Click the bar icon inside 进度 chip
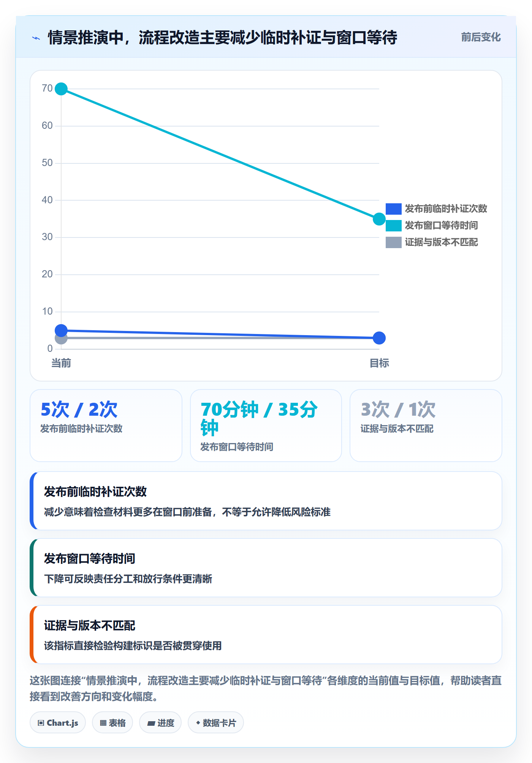 (151, 723)
